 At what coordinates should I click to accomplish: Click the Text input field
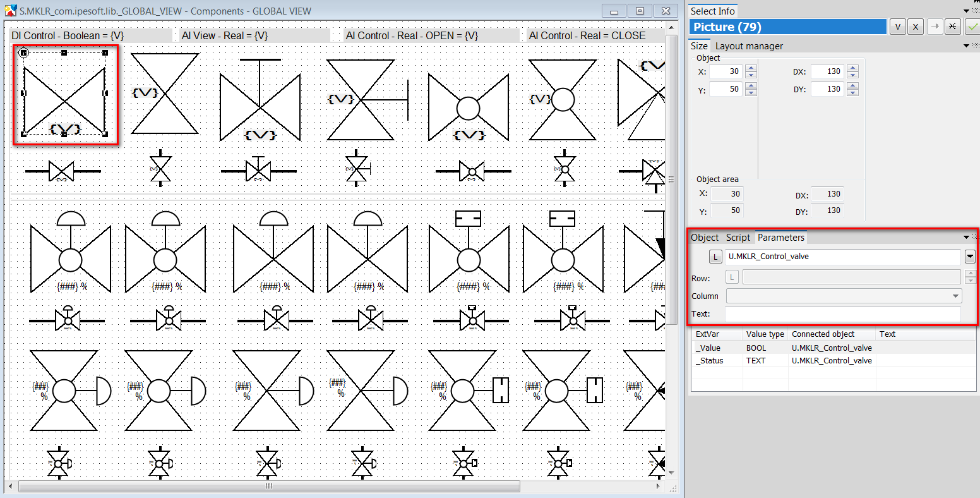[842, 314]
